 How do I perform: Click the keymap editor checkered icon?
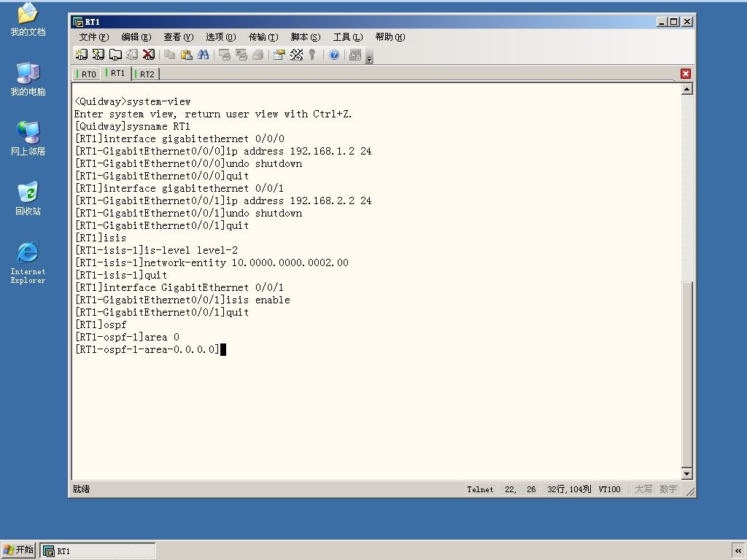296,55
